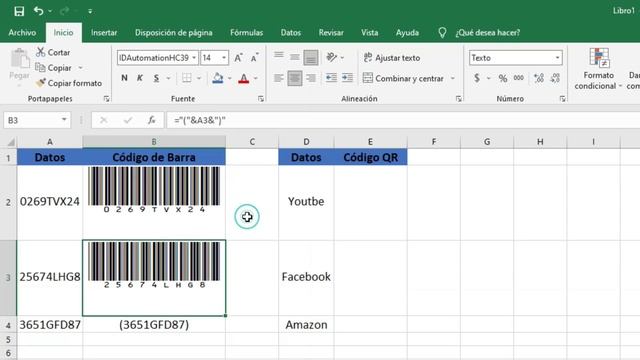
Task: Click the formula bar confirm checkmark icon
Action: click(x=128, y=120)
